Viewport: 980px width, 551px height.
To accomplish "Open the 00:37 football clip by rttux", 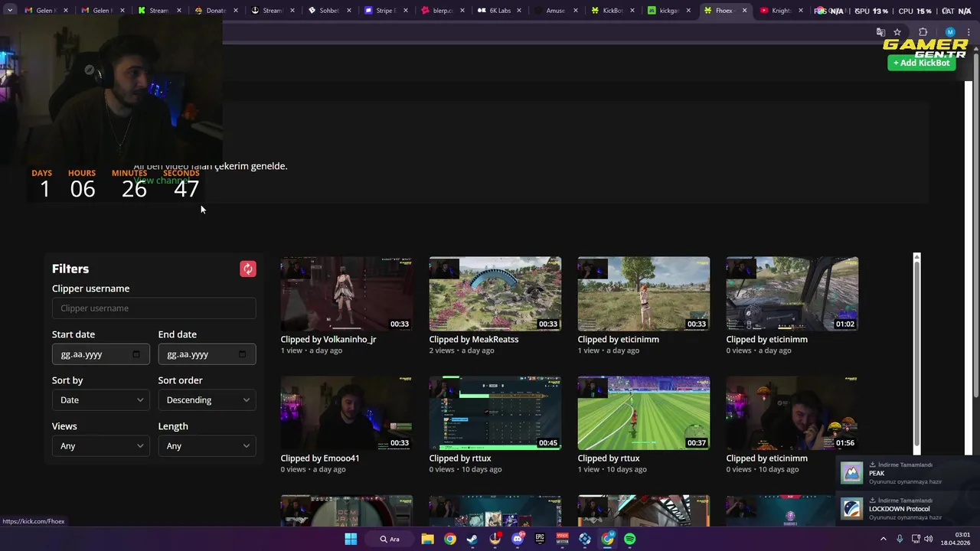I will tap(643, 412).
